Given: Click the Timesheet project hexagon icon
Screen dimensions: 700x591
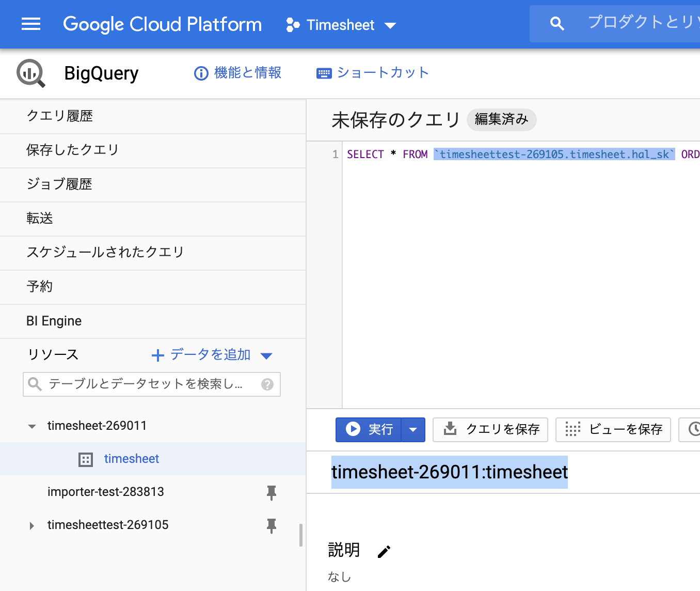Looking at the screenshot, I should click(293, 25).
